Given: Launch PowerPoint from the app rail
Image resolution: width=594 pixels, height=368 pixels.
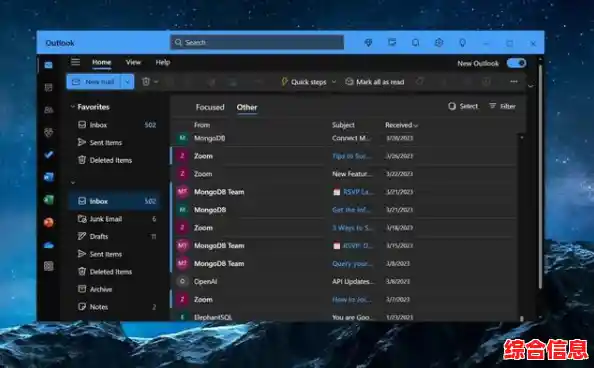Looking at the screenshot, I should click(48, 222).
